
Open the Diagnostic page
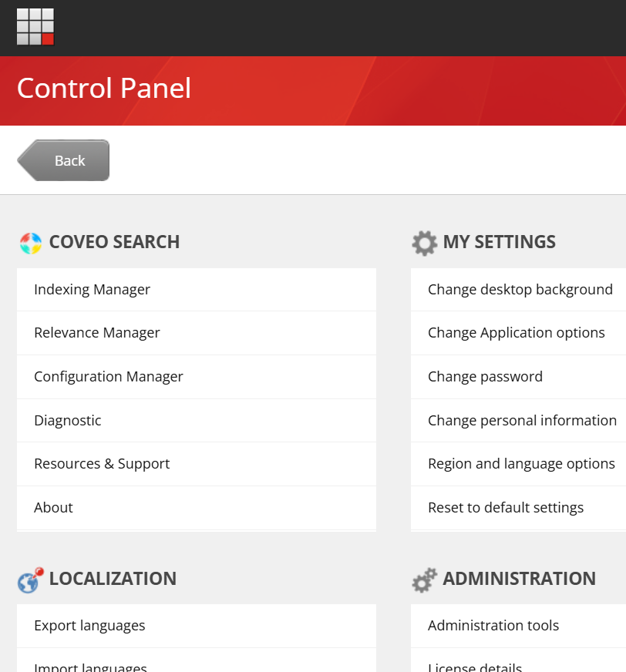click(68, 421)
